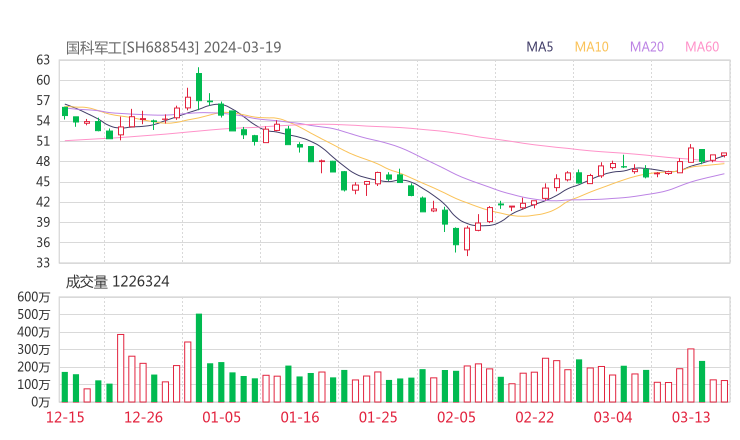Click the 51 price axis label
Screen dimensions: 740x440
point(43,141)
